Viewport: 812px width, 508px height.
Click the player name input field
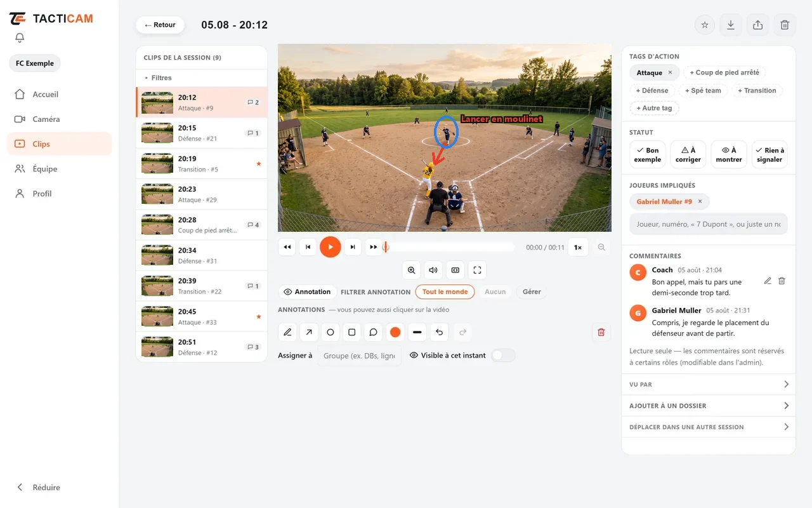(709, 224)
